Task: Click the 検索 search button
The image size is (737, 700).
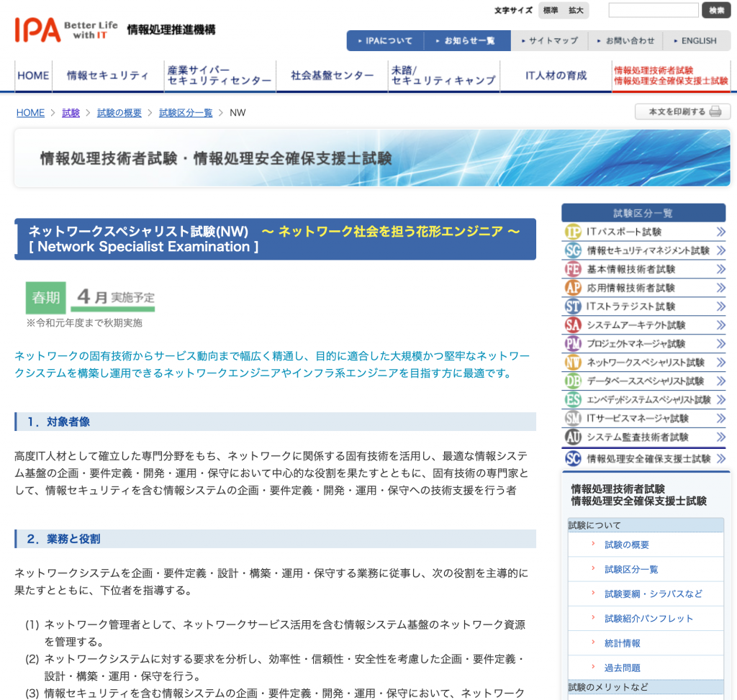Action: coord(716,10)
